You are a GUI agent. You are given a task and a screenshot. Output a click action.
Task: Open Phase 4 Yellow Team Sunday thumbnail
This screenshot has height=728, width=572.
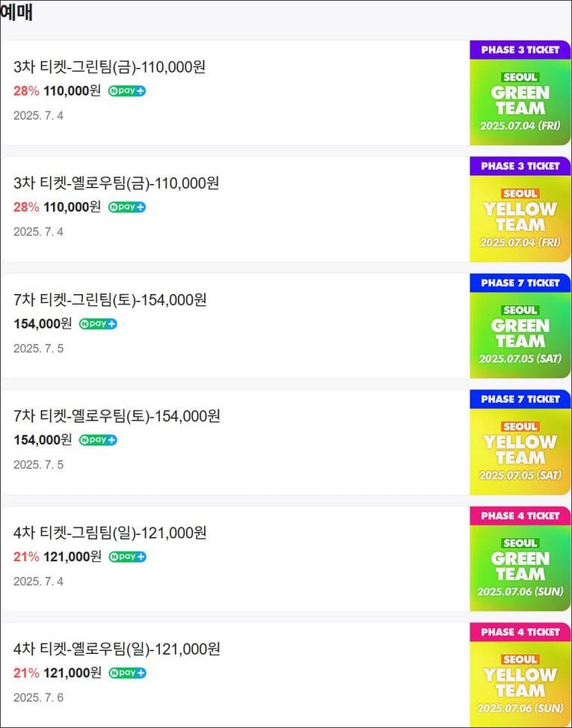520,675
